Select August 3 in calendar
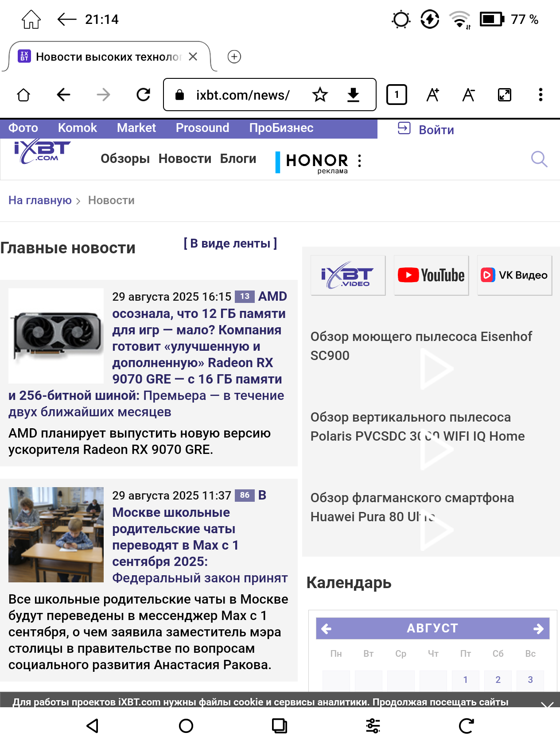Screen dimensions: 560x744 point(530,680)
